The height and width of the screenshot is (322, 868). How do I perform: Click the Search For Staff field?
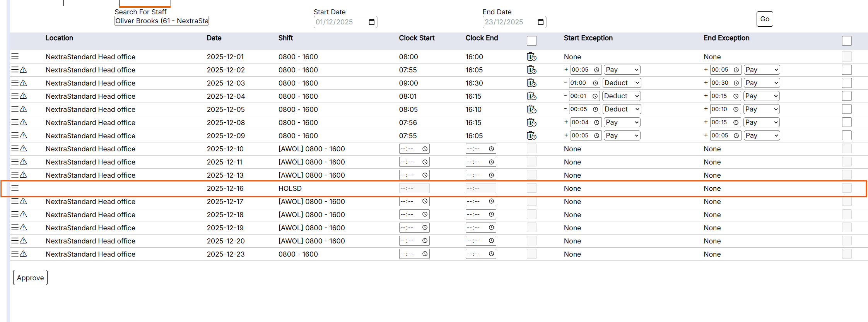point(161,21)
